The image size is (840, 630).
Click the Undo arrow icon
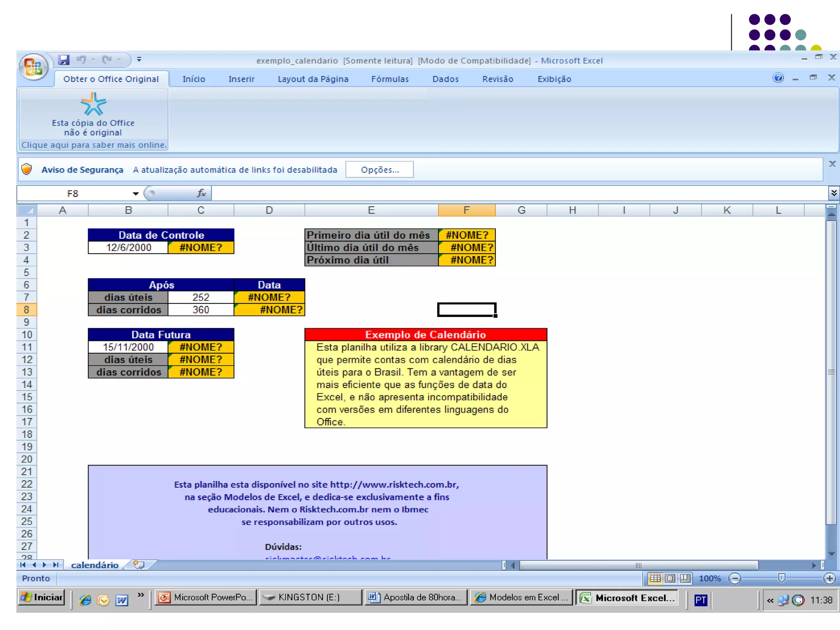coord(81,60)
